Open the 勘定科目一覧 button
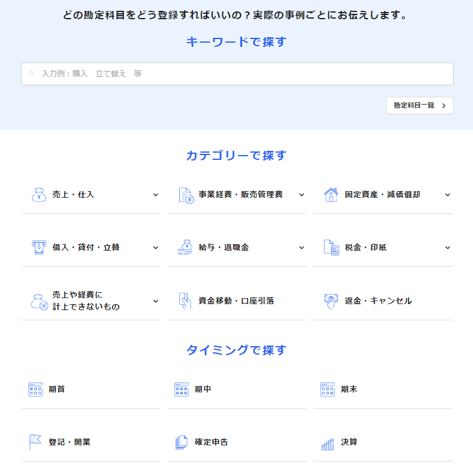The height and width of the screenshot is (476, 473). (420, 106)
